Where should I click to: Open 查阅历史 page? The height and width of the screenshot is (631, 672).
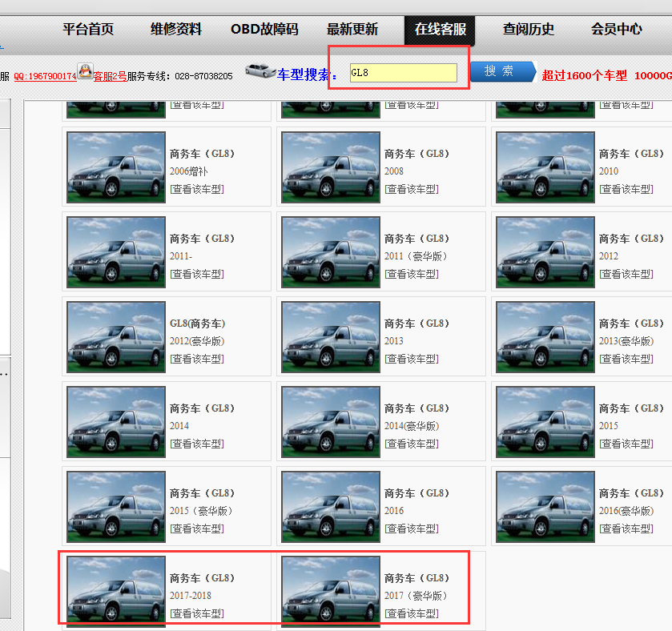tap(528, 29)
